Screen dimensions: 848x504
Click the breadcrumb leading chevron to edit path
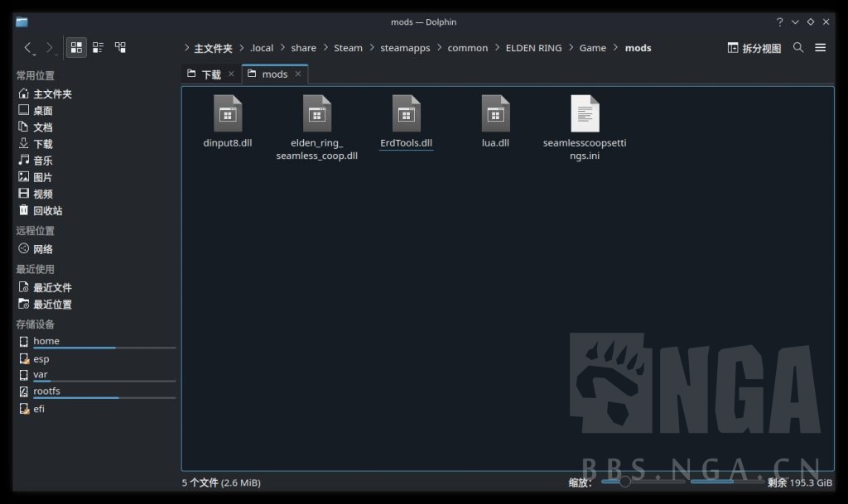point(185,47)
